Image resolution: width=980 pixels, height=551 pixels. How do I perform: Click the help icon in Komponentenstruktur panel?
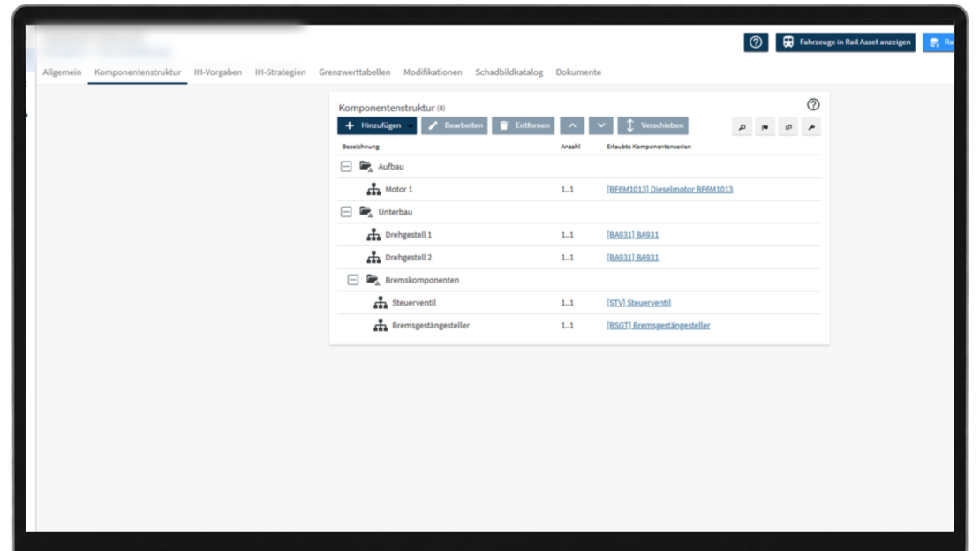(812, 104)
